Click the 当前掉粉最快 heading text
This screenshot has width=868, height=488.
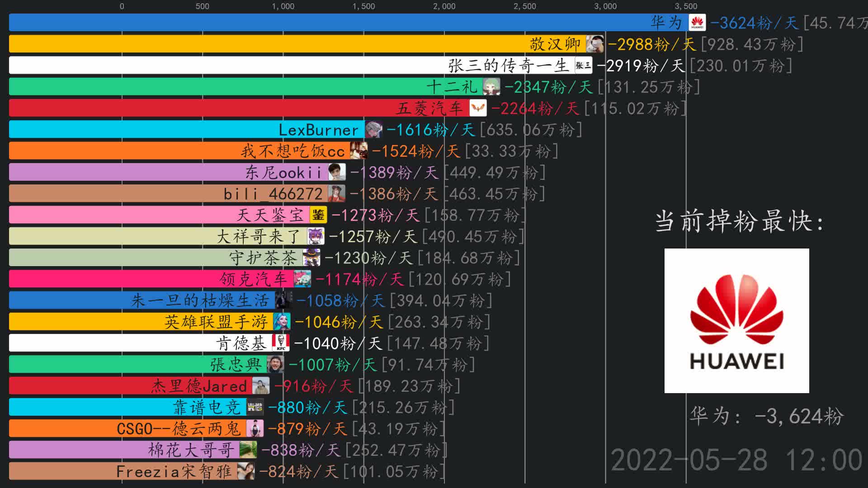tap(740, 221)
